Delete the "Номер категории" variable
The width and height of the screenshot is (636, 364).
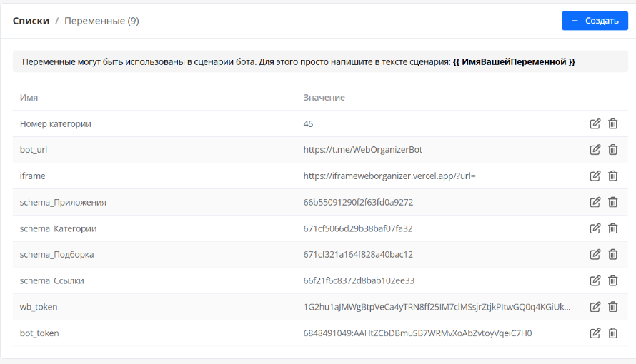(612, 123)
